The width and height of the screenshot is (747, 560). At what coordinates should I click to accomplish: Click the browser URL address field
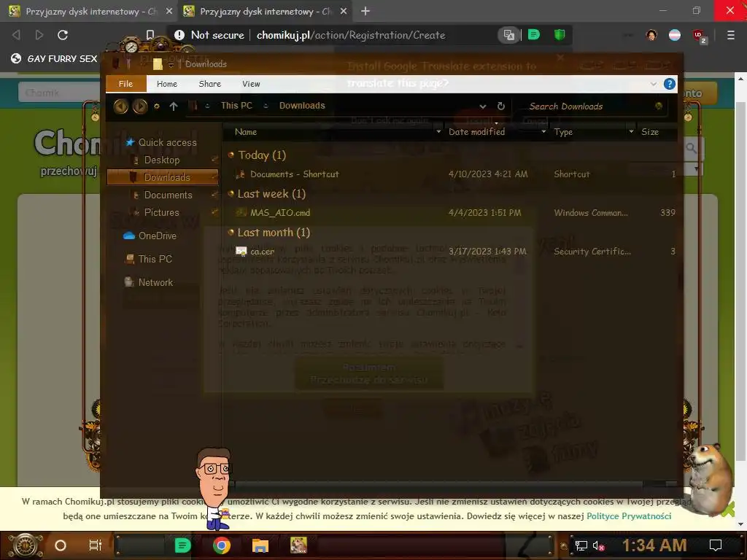[x=351, y=35]
